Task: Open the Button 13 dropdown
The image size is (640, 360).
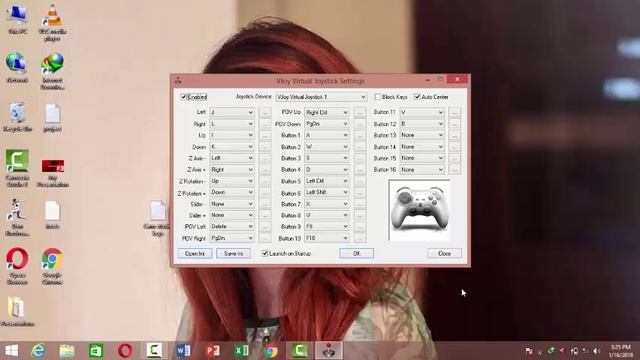Action: (422, 135)
